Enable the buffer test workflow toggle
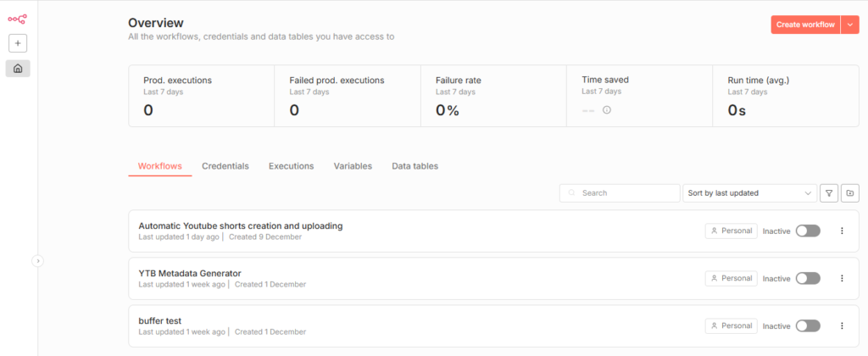 [x=808, y=325]
